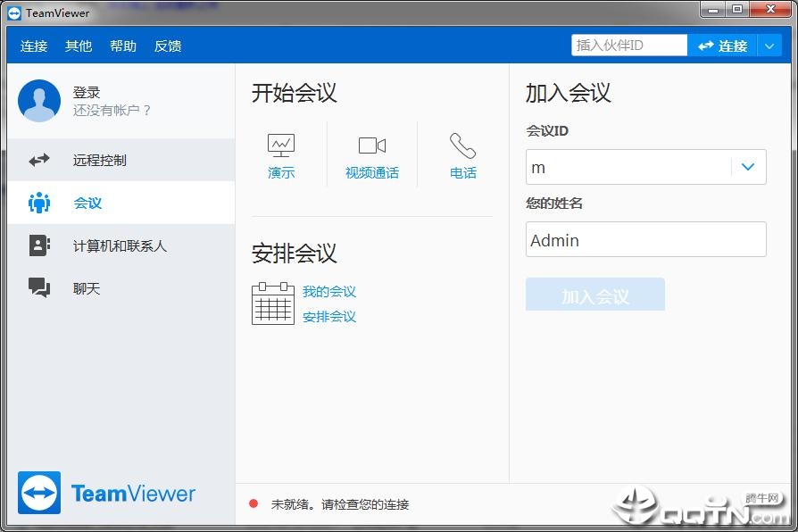This screenshot has width=798, height=532.
Task: Open 计算机和联系人 in the sidebar
Action: click(x=121, y=245)
